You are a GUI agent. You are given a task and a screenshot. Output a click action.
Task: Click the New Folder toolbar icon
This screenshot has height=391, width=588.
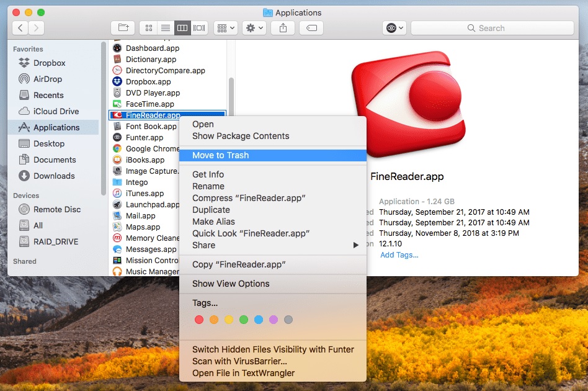point(123,28)
